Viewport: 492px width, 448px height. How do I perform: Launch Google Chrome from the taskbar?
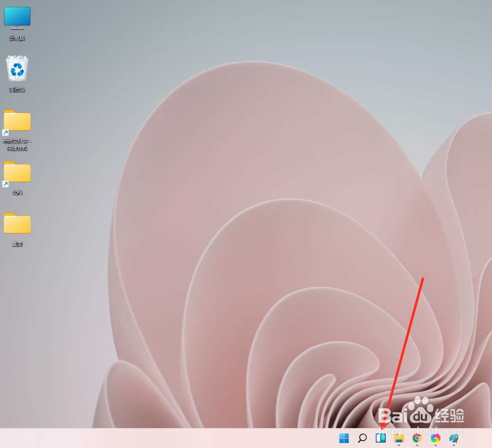[417, 438]
